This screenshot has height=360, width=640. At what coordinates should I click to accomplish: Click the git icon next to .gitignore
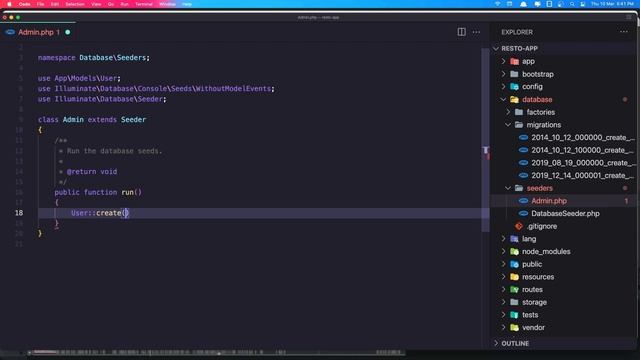click(519, 226)
